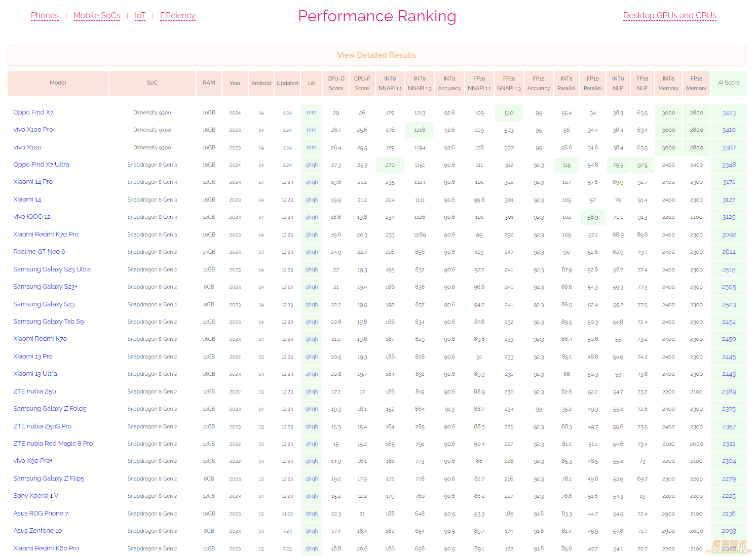The width and height of the screenshot is (756, 556).
Task: Open the Realme GT Neo 6 link
Action: [39, 252]
